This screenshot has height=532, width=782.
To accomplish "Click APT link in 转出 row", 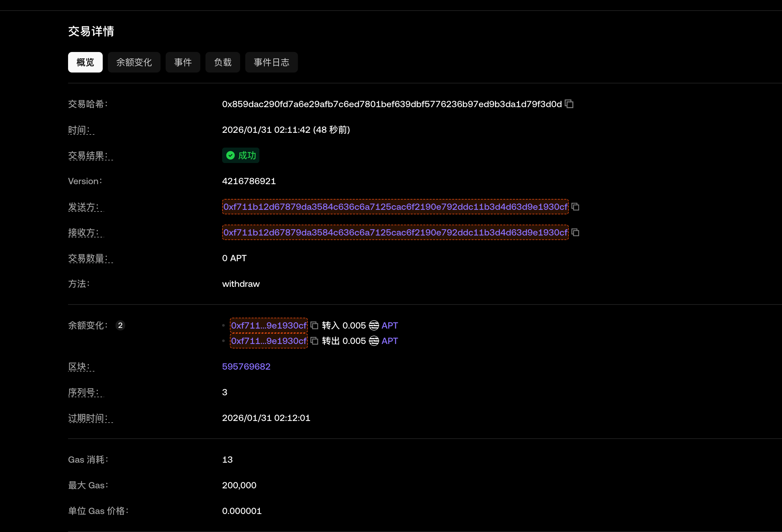I will coord(390,341).
